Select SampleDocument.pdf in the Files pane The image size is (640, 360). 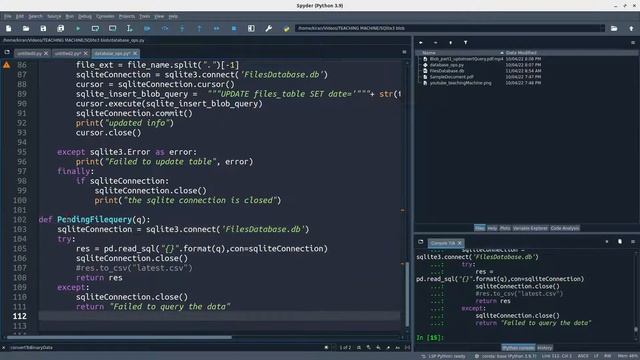coord(451,77)
